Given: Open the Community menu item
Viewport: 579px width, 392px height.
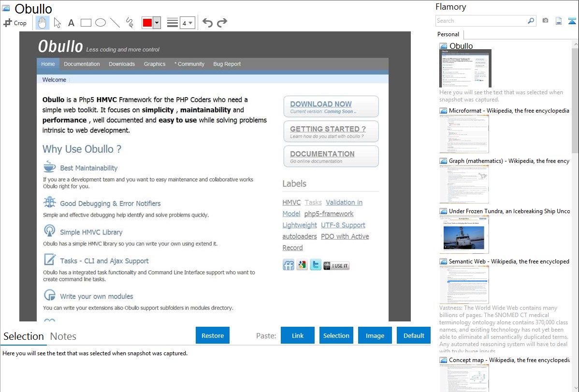Looking at the screenshot, I should pyautogui.click(x=189, y=64).
